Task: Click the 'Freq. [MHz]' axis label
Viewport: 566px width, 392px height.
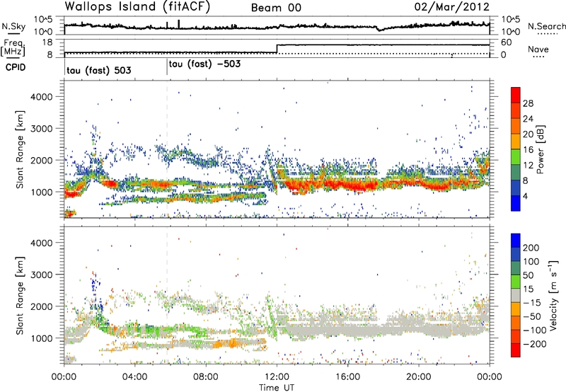Action: click(x=13, y=47)
